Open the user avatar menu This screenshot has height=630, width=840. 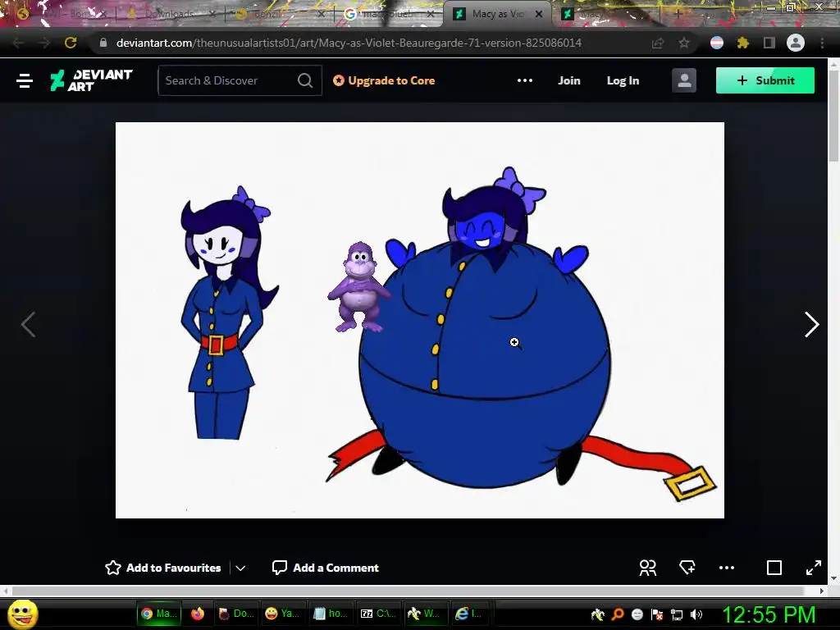[684, 80]
